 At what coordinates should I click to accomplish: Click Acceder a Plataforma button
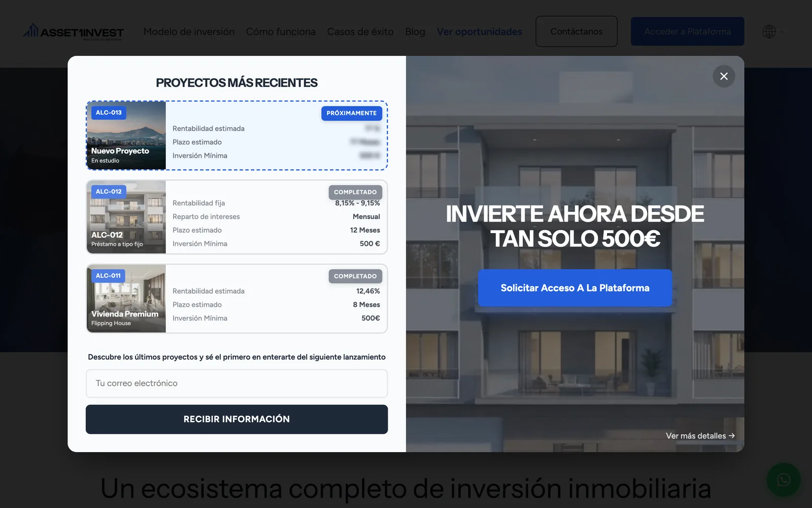coord(688,31)
